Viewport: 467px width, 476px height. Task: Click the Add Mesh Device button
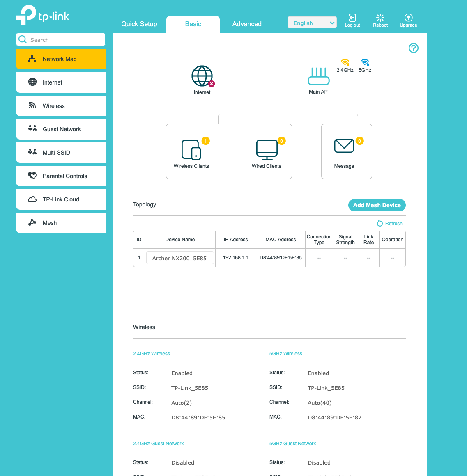tap(377, 205)
